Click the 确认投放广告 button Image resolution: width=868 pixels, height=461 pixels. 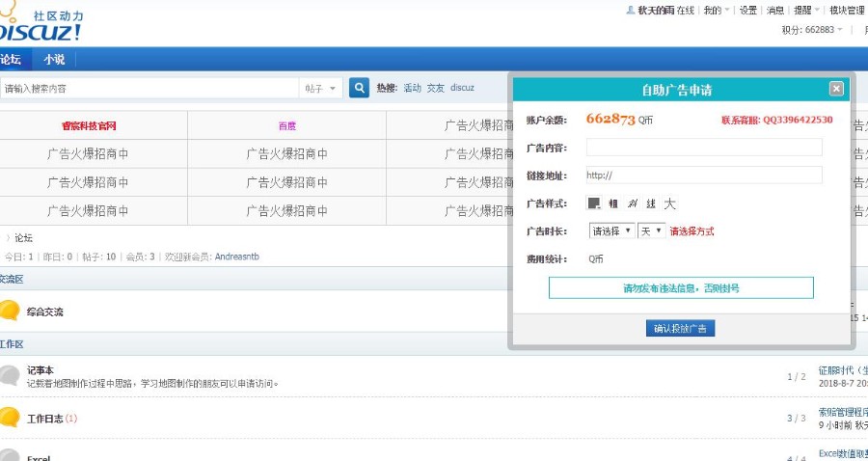pos(680,328)
